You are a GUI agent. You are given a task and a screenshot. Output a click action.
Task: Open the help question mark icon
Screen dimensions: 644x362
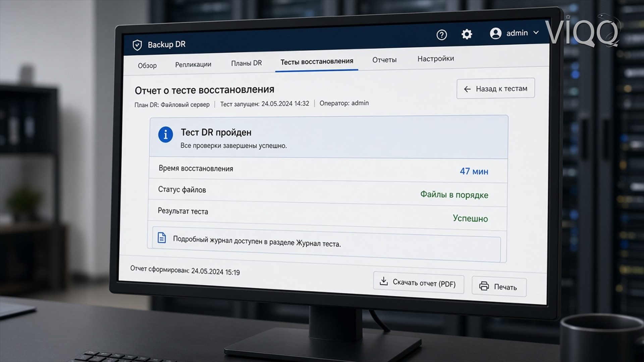(441, 35)
